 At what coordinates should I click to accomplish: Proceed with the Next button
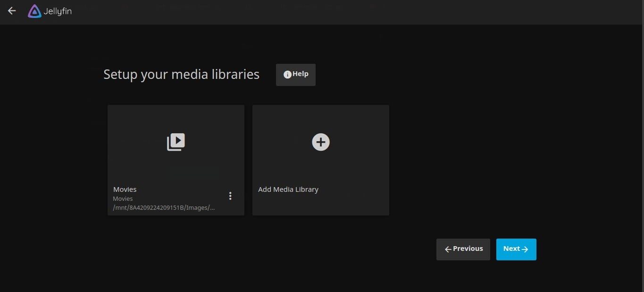516,249
